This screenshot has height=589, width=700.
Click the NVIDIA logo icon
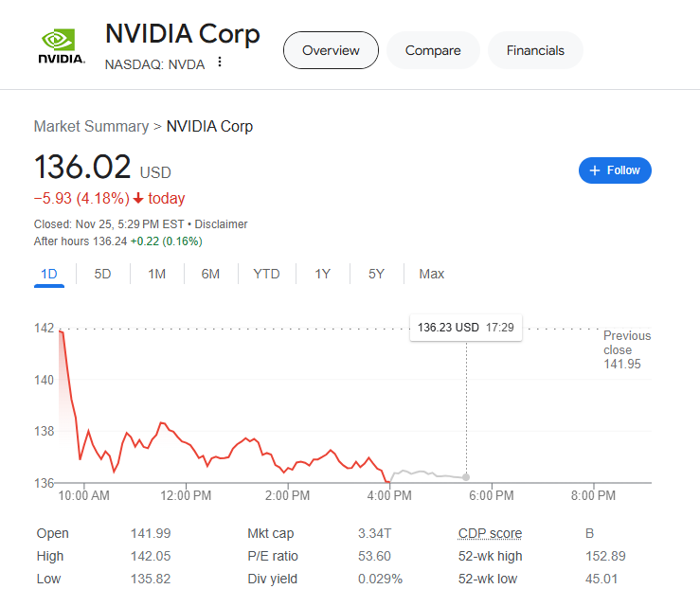click(x=62, y=45)
